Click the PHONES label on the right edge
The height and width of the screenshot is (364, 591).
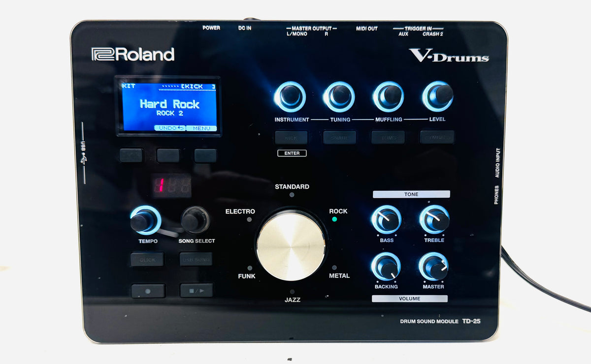496,195
